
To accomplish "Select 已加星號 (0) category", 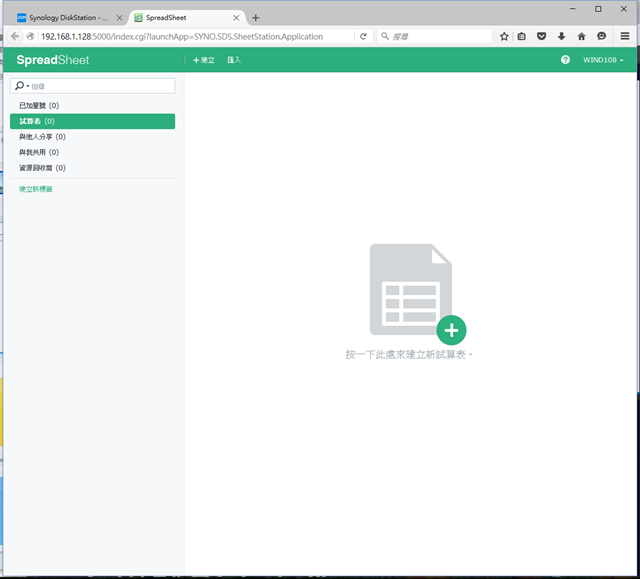I will coord(92,106).
